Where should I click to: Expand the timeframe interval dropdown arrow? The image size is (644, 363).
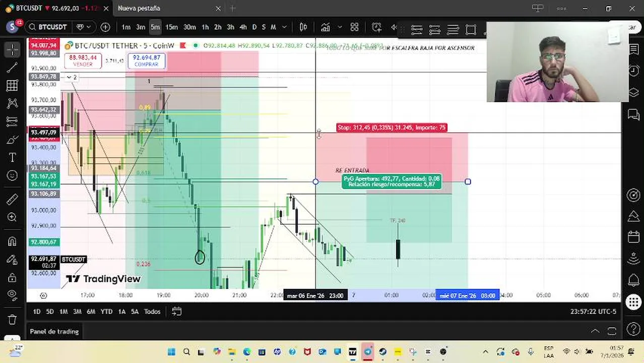[x=285, y=27]
